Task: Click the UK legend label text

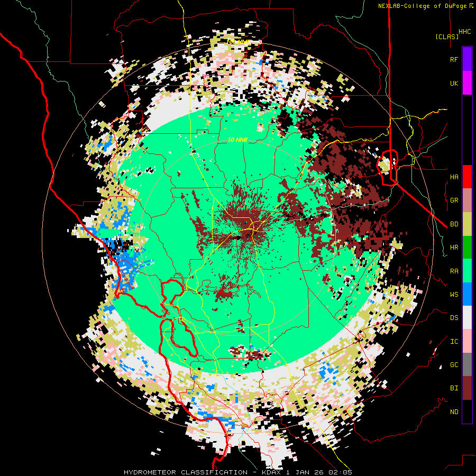Action: [x=454, y=83]
